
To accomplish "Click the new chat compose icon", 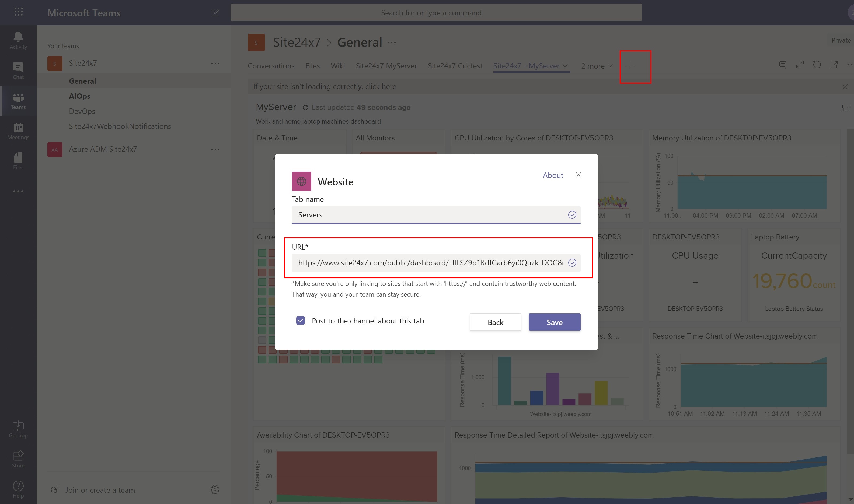I will pos(215,13).
